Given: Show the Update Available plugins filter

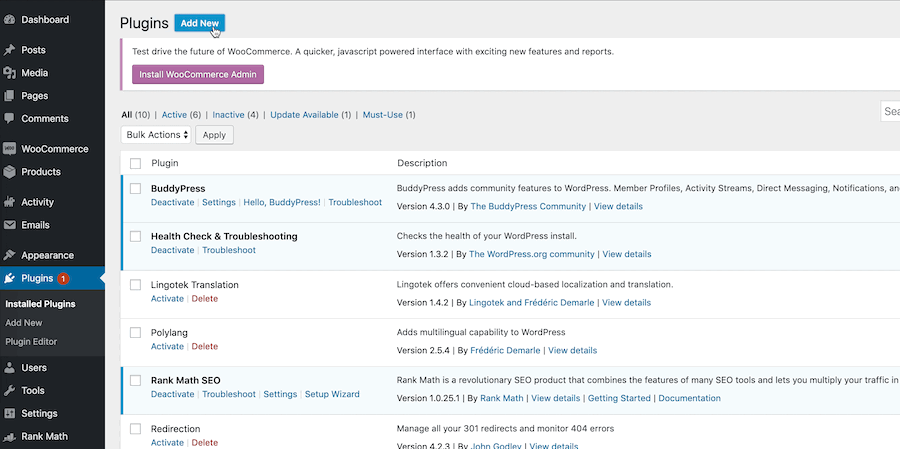Looking at the screenshot, I should (x=306, y=115).
